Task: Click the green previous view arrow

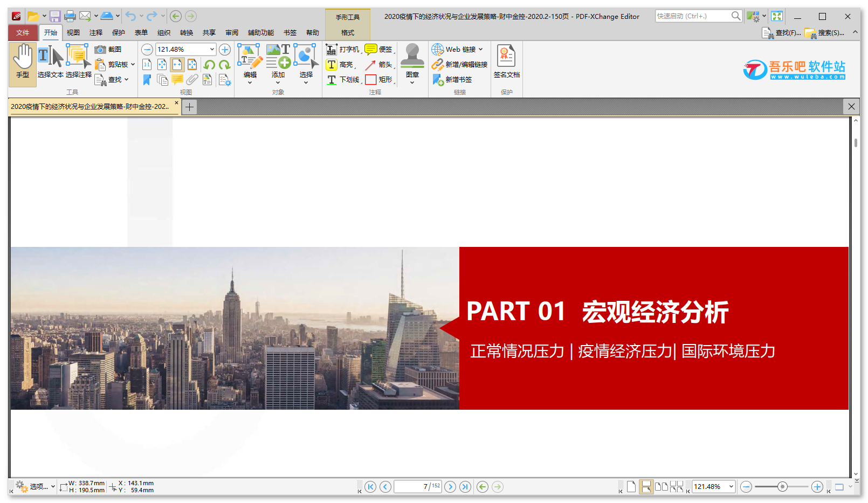Action: [x=483, y=487]
